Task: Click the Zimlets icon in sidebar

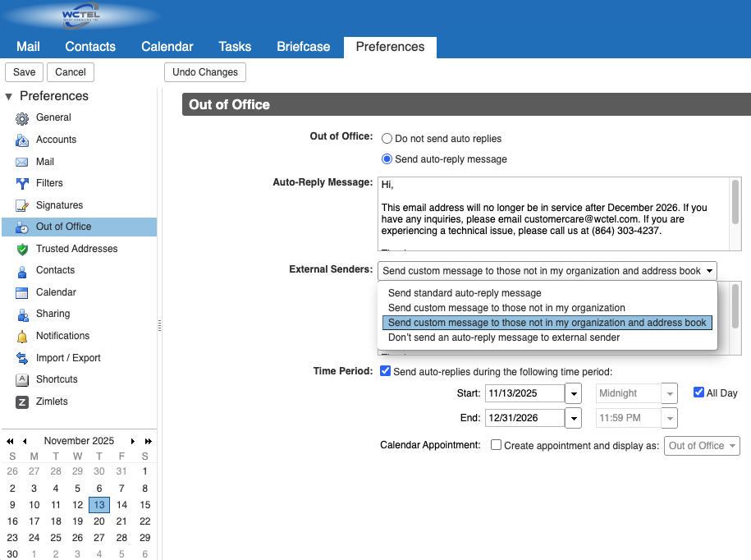Action: pos(22,402)
